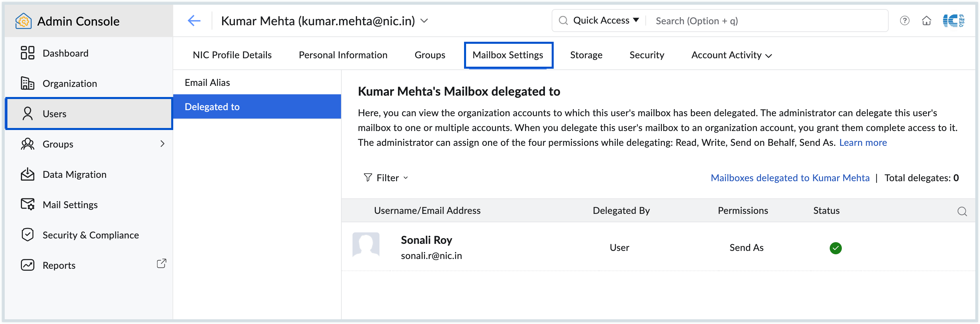The image size is (980, 324).
Task: Click the NIC organization logo icon
Action: [x=953, y=21]
